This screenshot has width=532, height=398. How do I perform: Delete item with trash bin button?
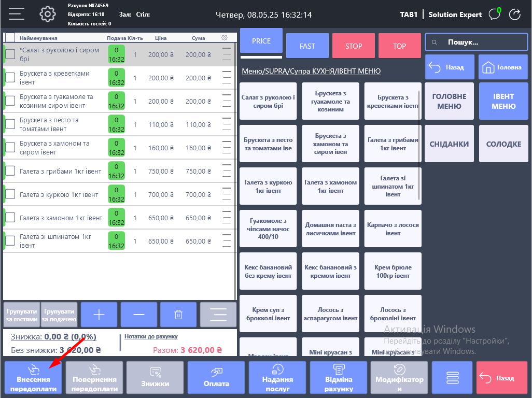pos(178,315)
